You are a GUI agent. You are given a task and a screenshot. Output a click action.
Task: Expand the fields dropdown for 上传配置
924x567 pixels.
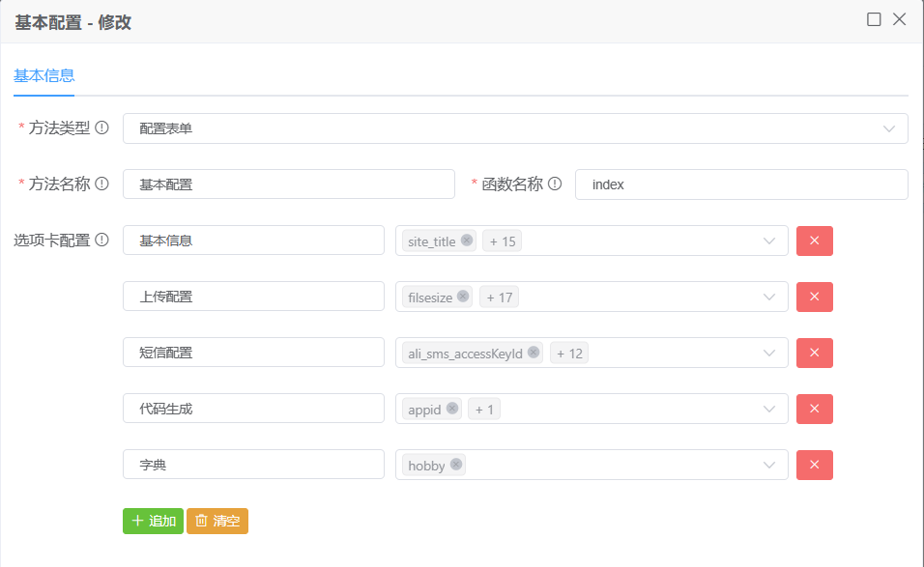[x=769, y=297]
